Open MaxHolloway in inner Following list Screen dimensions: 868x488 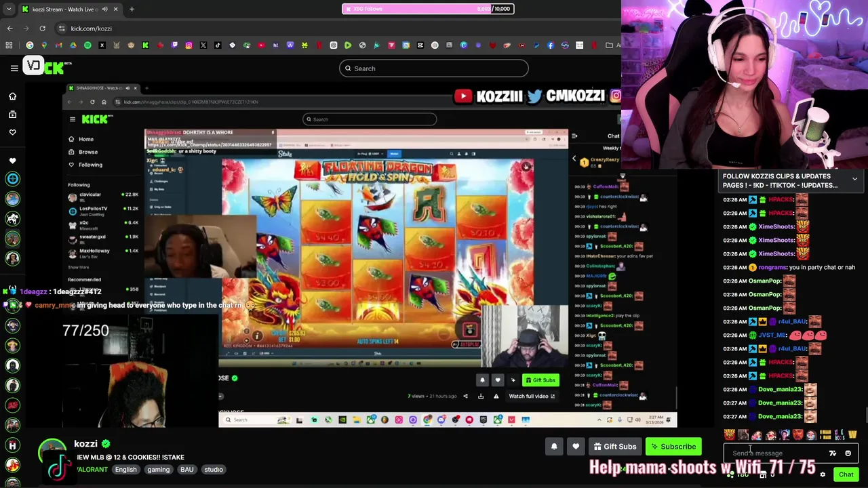(x=103, y=253)
